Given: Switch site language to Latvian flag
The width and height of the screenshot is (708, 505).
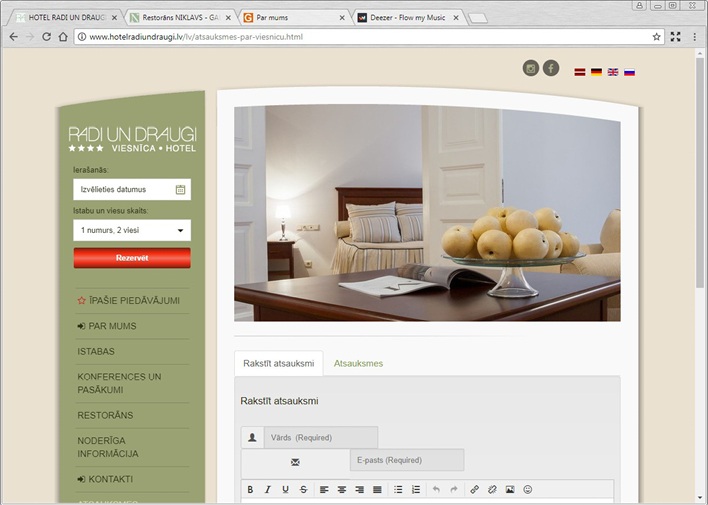Looking at the screenshot, I should click(580, 72).
